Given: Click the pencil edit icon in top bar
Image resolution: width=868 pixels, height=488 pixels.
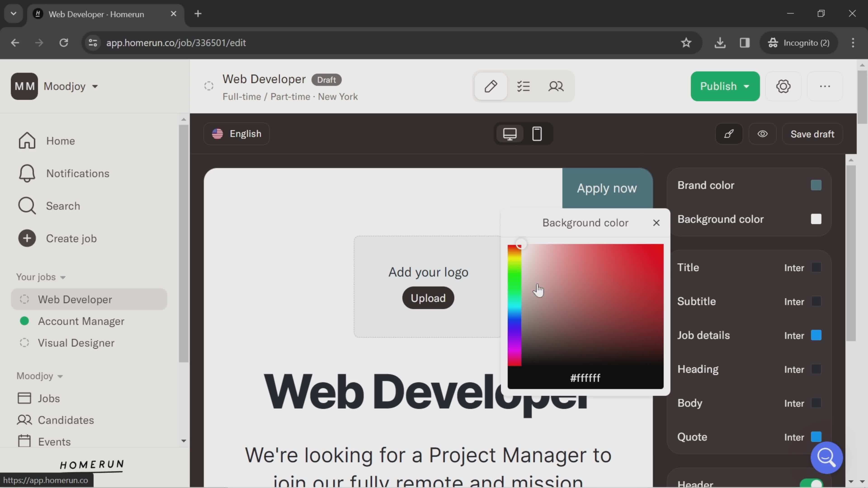Looking at the screenshot, I should (491, 86).
